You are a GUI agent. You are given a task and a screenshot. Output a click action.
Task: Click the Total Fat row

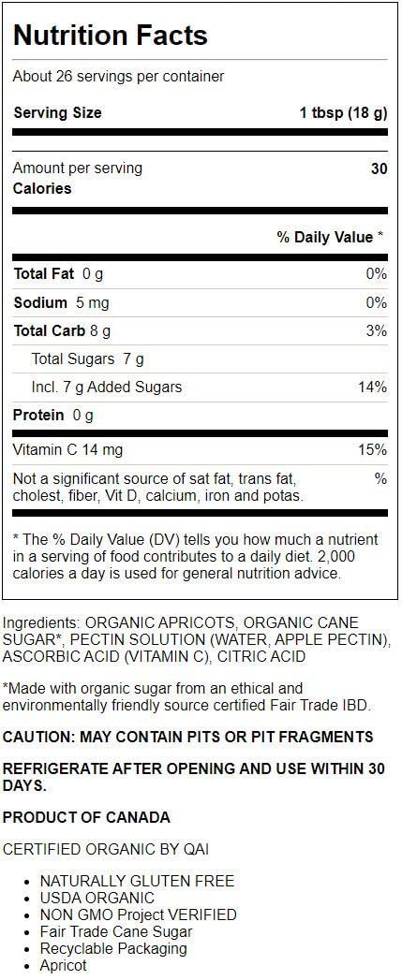coord(201,273)
